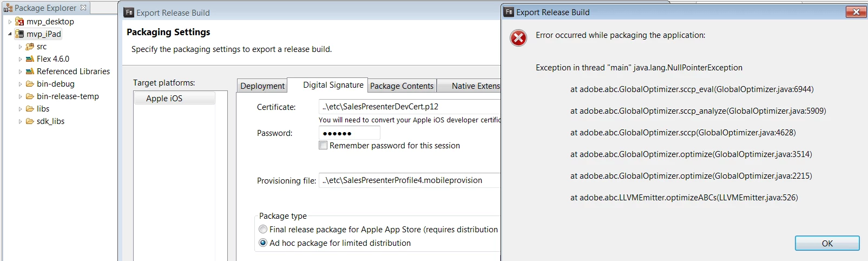Click the red error icon
The height and width of the screenshot is (261, 868).
click(518, 38)
